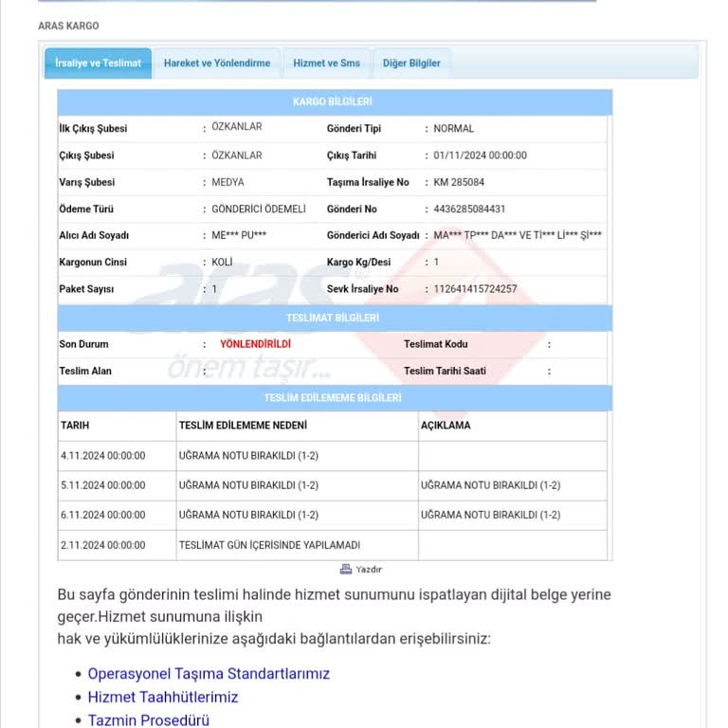Click the 4.11.2024 row reason cell
Image resolution: width=728 pixels, height=728 pixels.
pyautogui.click(x=297, y=456)
